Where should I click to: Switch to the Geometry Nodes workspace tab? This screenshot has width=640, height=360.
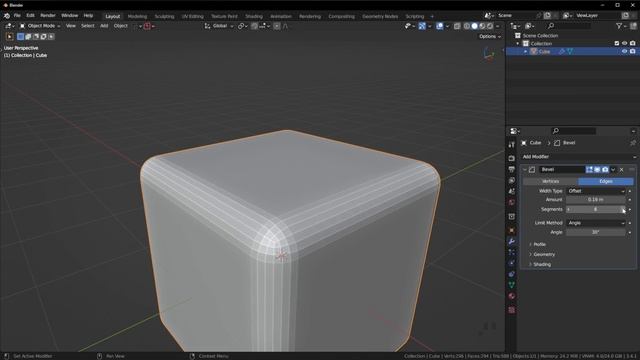click(380, 16)
